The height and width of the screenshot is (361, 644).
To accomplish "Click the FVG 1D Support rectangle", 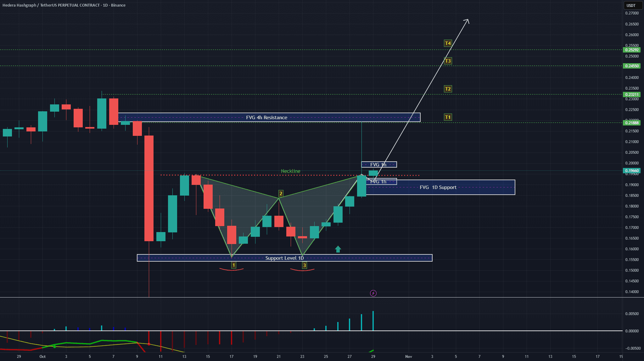I will pyautogui.click(x=438, y=187).
